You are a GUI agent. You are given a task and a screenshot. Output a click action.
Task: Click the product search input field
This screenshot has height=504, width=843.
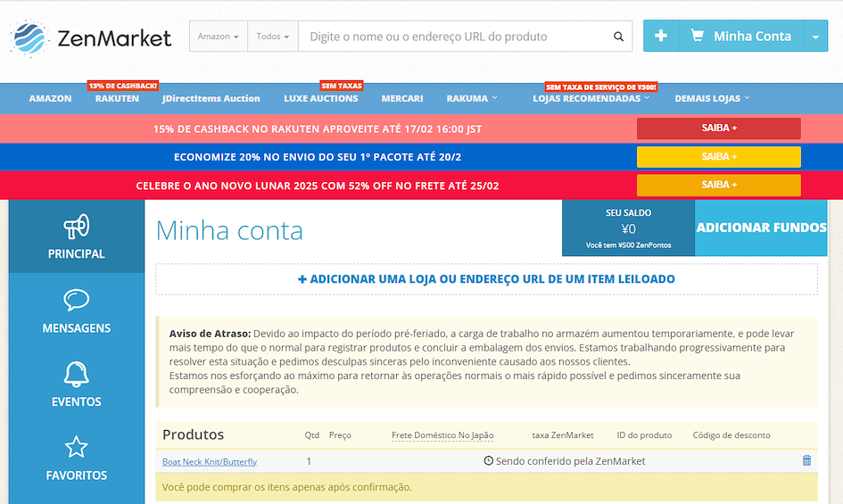(455, 36)
